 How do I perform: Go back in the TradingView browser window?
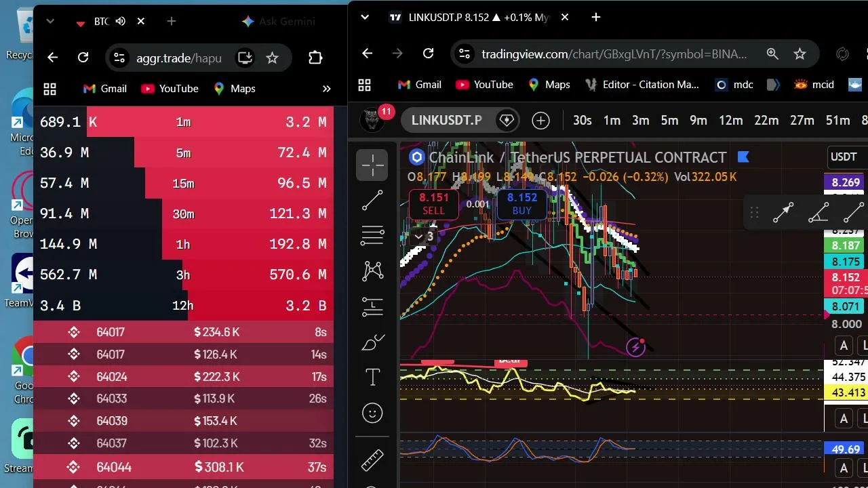tap(367, 54)
